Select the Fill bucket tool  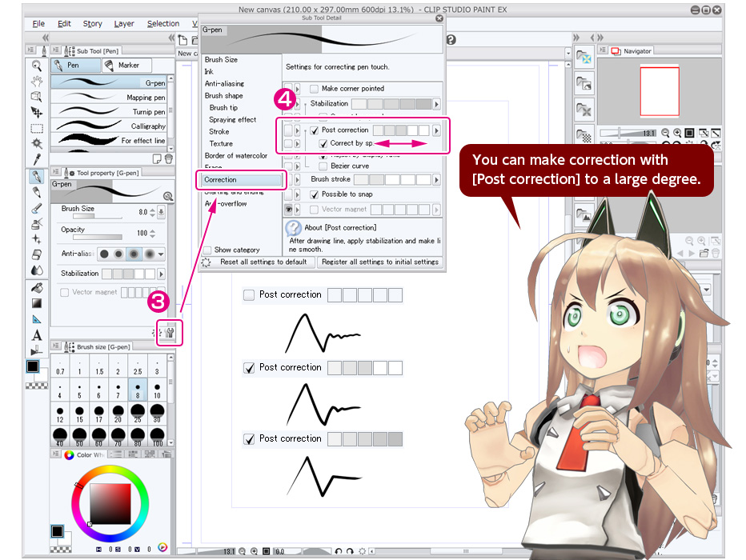(36, 287)
